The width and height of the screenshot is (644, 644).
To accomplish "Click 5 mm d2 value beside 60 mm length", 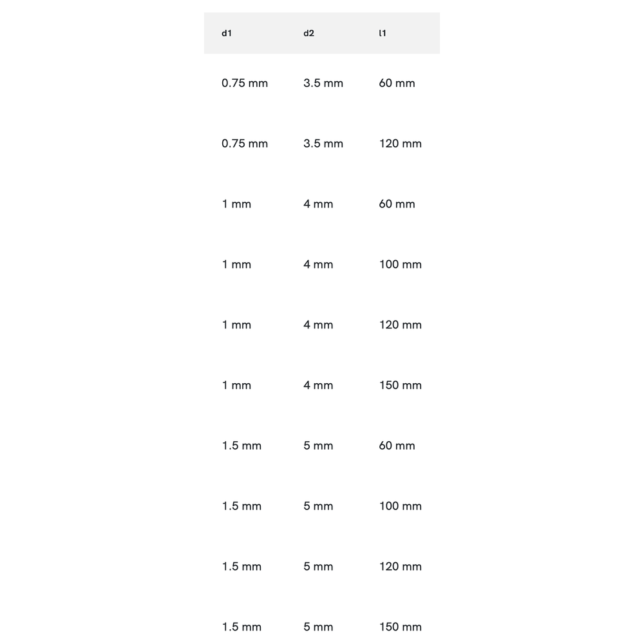I will click(x=318, y=446).
